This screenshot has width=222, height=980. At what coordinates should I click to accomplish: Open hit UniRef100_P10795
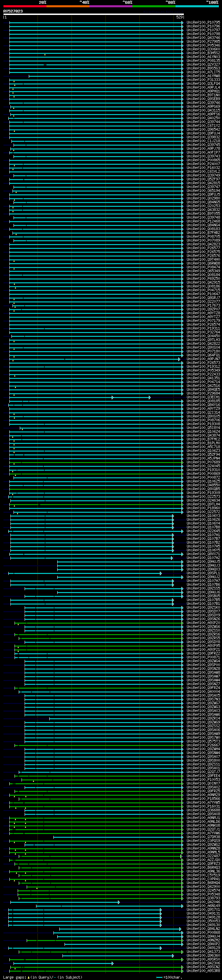coord(203,23)
